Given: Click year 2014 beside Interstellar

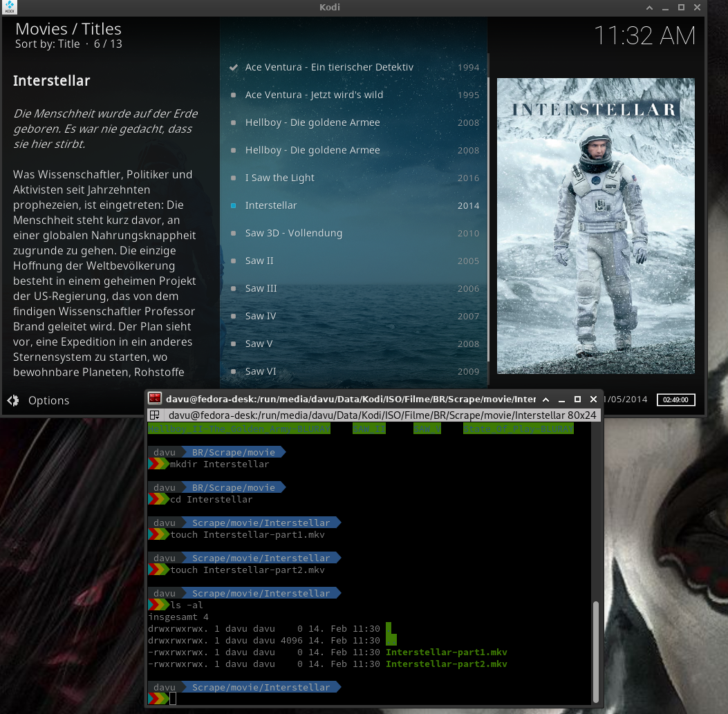Looking at the screenshot, I should (468, 206).
